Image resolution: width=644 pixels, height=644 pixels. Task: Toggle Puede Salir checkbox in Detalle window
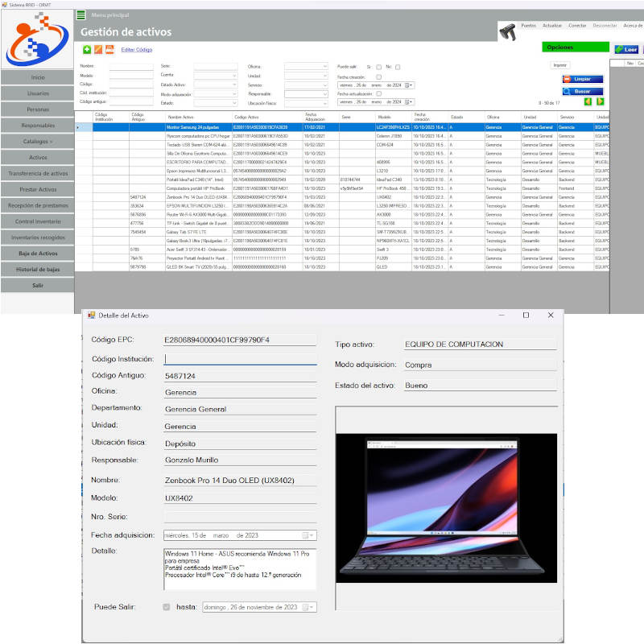coord(167,607)
